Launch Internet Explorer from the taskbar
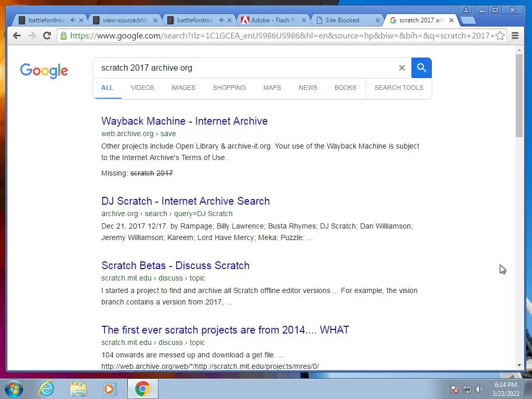Image resolution: width=532 pixels, height=399 pixels. pos(46,389)
